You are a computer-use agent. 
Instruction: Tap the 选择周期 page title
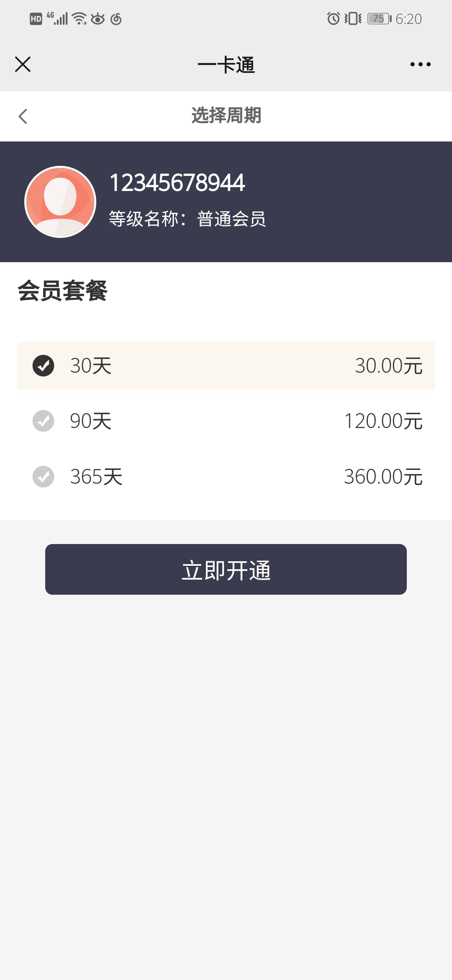[x=226, y=116]
